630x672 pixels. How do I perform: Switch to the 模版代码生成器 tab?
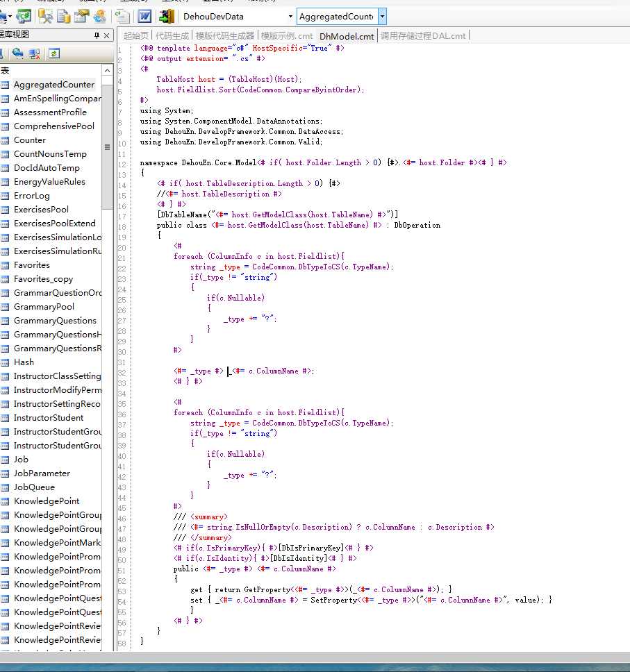pos(225,36)
